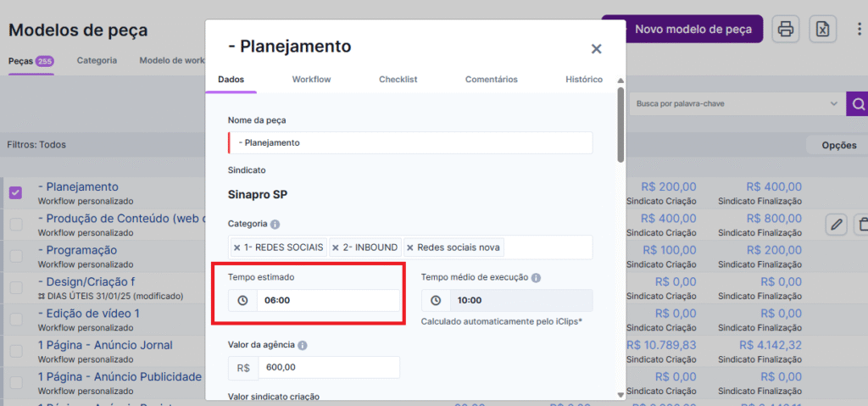Click Novo modelo de peça button

(682, 29)
